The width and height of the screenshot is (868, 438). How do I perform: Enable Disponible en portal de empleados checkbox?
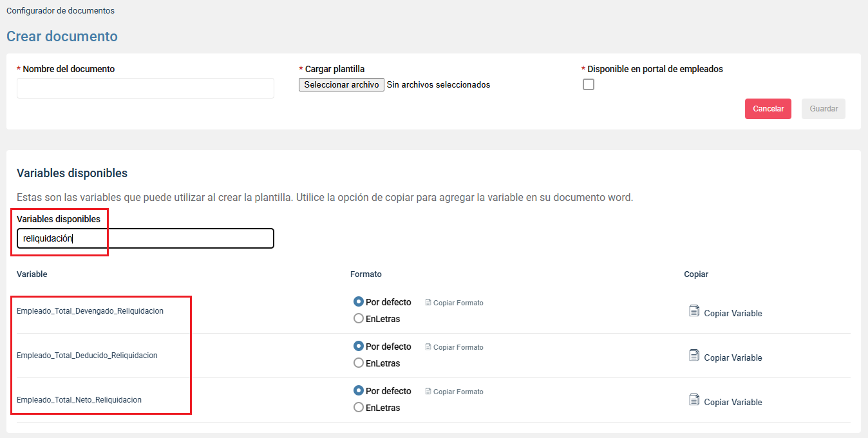point(588,84)
